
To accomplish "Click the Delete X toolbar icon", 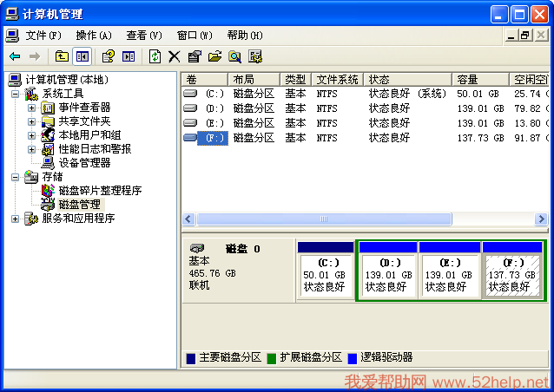I will pyautogui.click(x=174, y=56).
